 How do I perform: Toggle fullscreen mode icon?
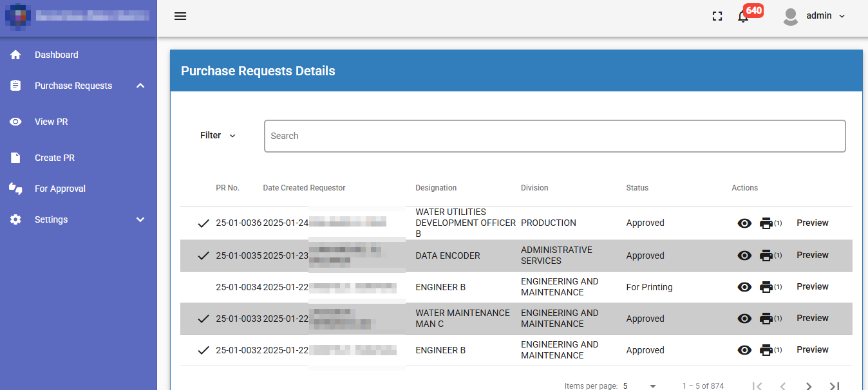pyautogui.click(x=717, y=17)
